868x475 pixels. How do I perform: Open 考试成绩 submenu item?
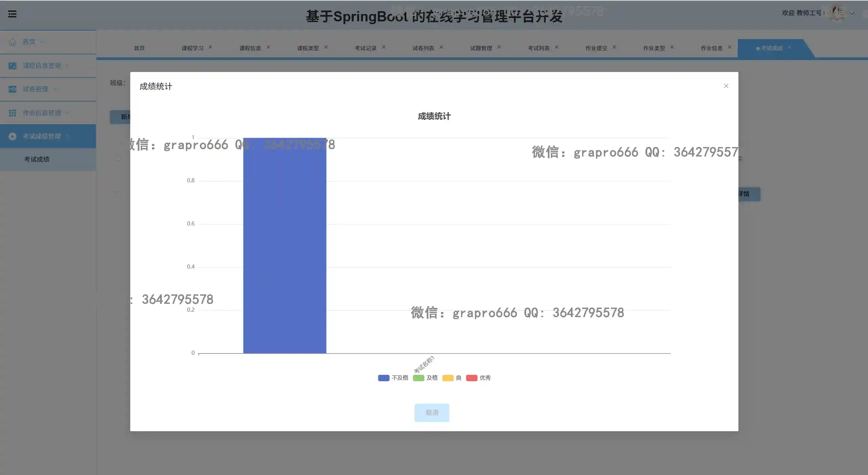[x=37, y=159]
